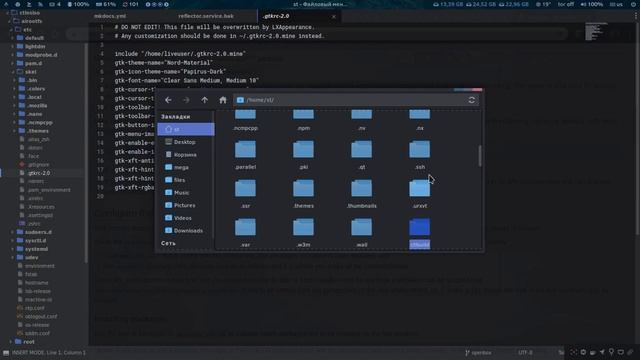Select the .themes folder in file manager
Image resolution: width=640 pixels, height=360 pixels.
tap(303, 189)
